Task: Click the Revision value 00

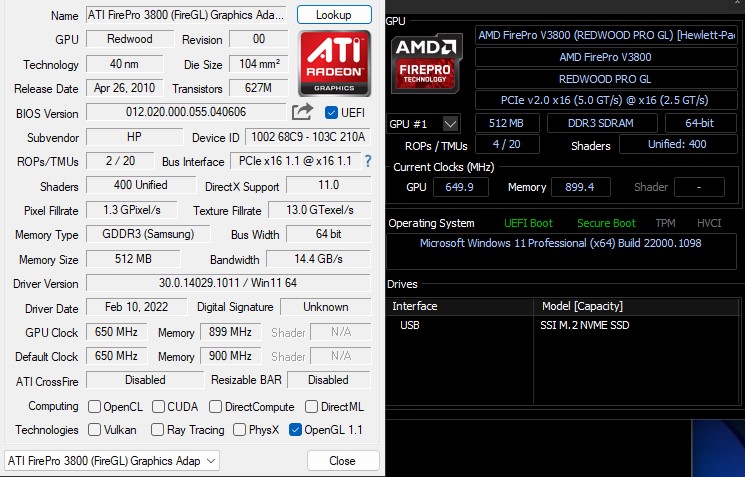Action: click(x=258, y=39)
